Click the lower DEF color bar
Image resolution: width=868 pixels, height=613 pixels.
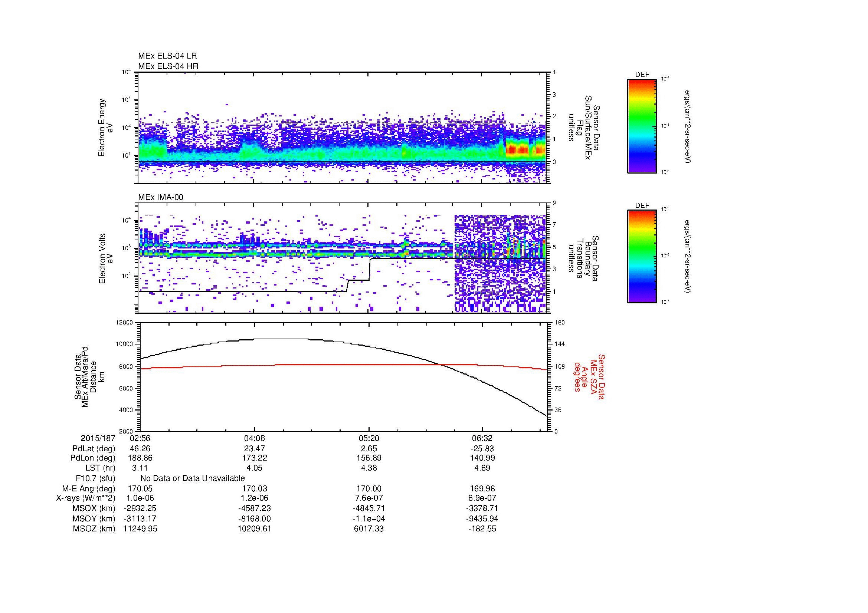tap(642, 257)
